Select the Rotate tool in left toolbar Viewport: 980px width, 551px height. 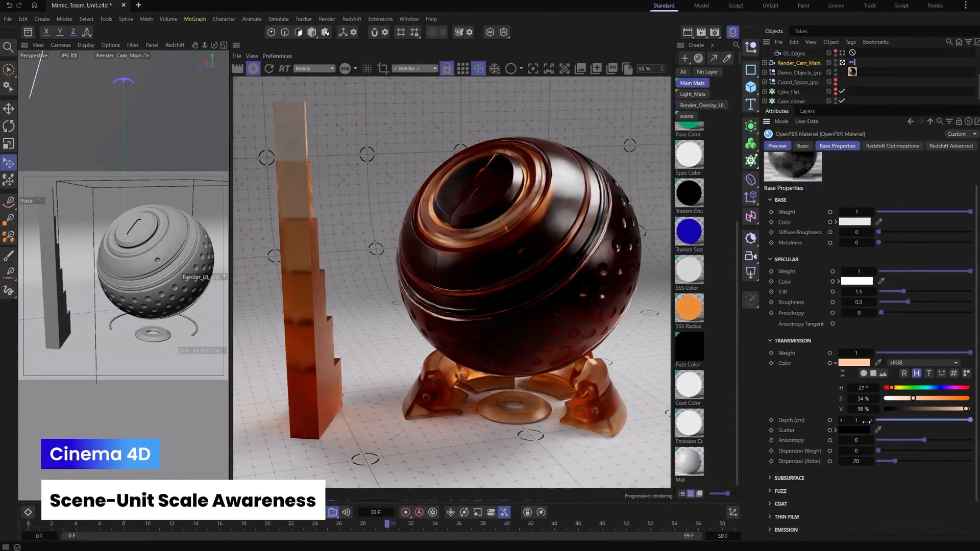click(9, 126)
